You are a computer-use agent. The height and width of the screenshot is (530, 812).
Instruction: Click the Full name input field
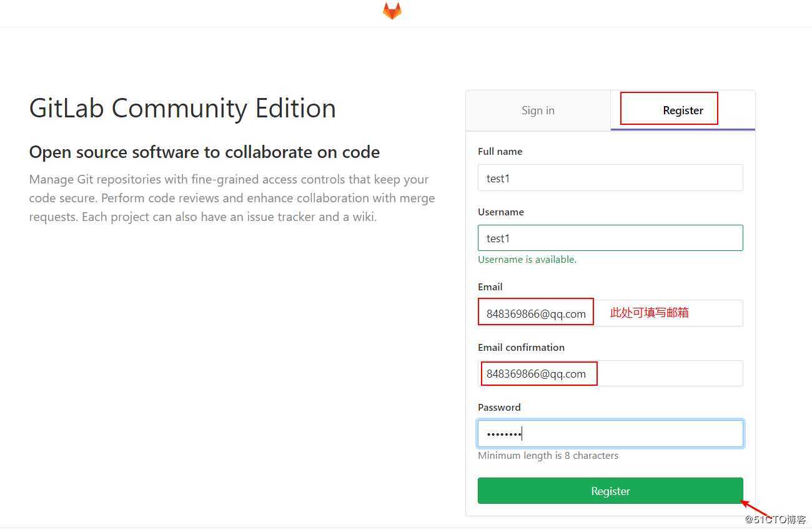[610, 178]
